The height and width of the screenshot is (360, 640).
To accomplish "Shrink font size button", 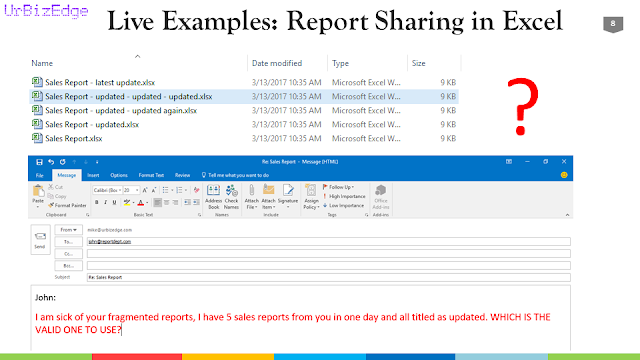I will 154,190.
